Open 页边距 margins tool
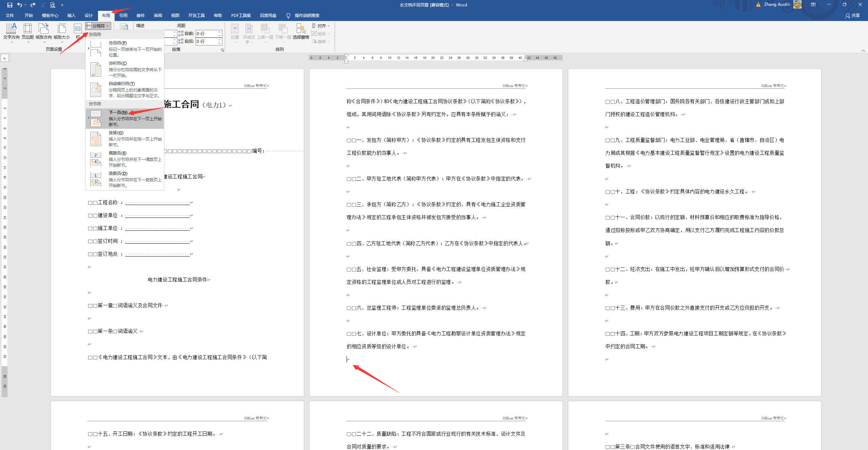Viewport: 868px width, 450px height. click(x=28, y=33)
